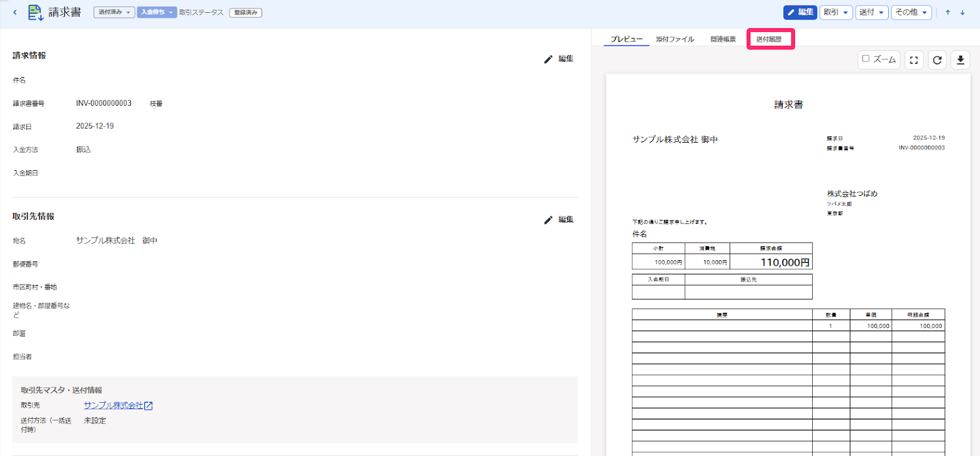This screenshot has width=980, height=456.
Task: Go back using the left chevron arrow
Action: (15, 12)
